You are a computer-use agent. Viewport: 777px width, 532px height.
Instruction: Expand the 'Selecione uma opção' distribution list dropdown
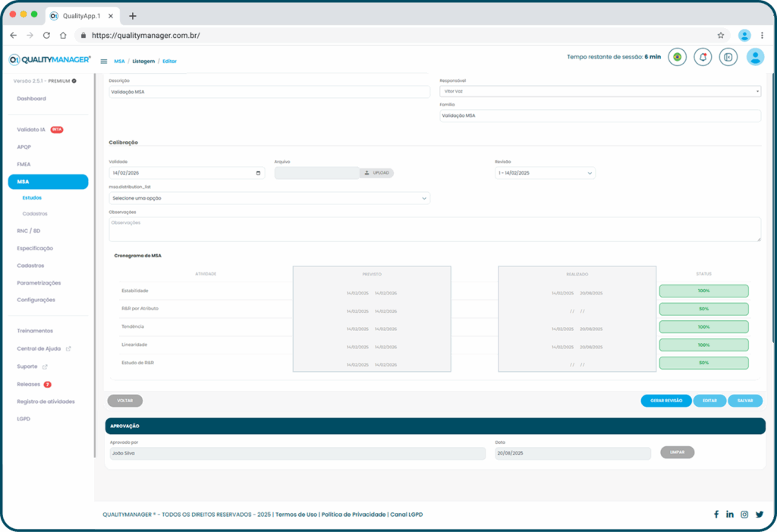tap(269, 198)
